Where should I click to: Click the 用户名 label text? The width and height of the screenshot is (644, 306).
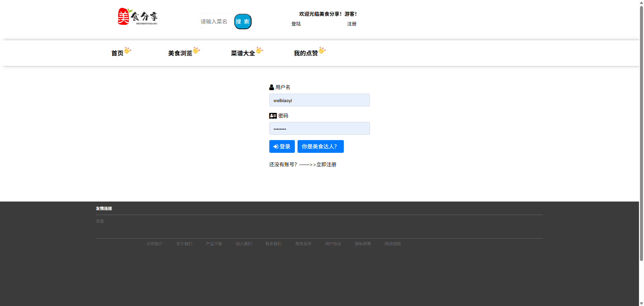(283, 87)
